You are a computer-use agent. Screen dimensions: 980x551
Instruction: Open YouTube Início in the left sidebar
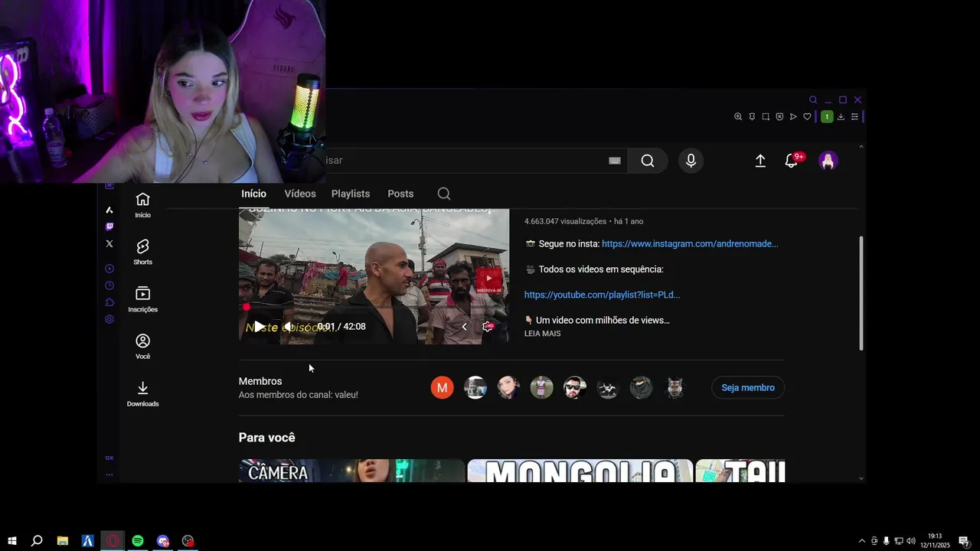[142, 205]
